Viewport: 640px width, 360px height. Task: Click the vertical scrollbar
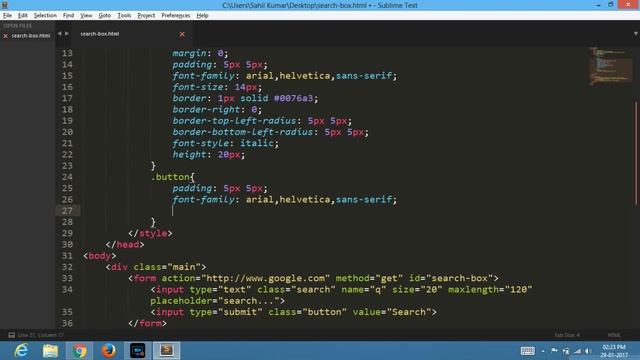636,153
